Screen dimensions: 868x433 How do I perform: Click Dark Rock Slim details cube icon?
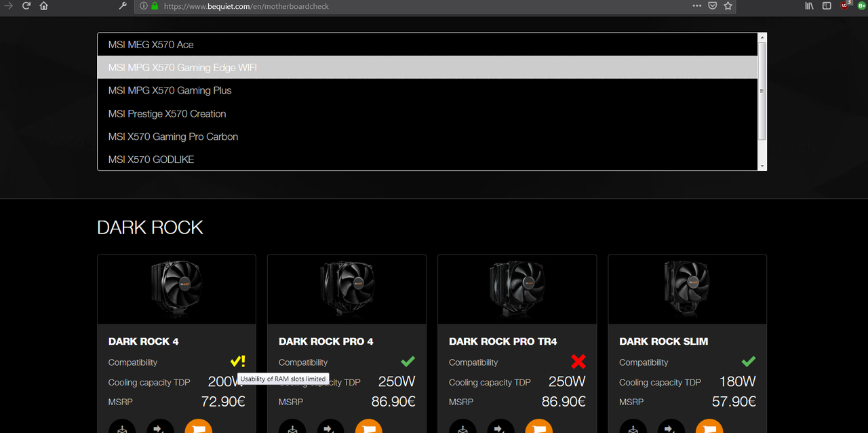click(x=633, y=428)
